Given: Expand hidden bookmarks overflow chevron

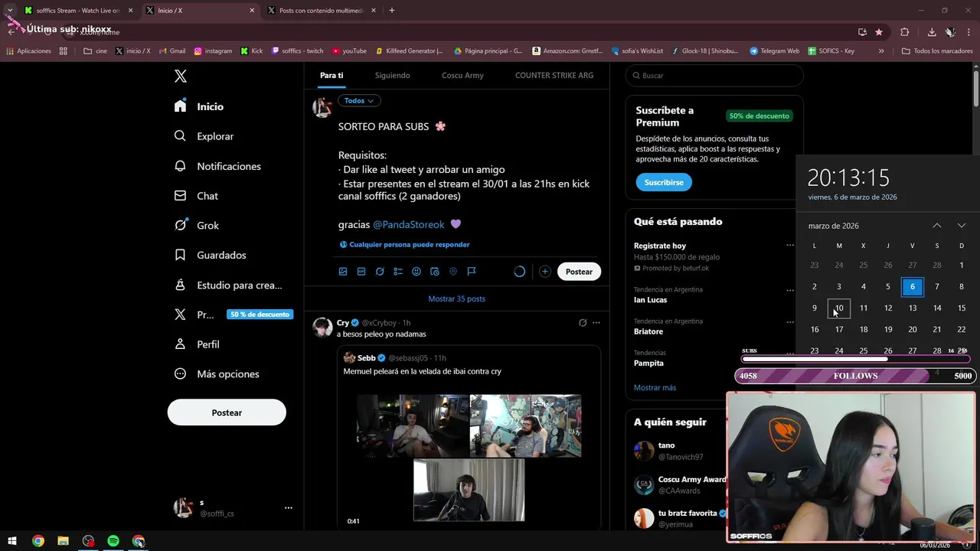Looking at the screenshot, I should [881, 51].
